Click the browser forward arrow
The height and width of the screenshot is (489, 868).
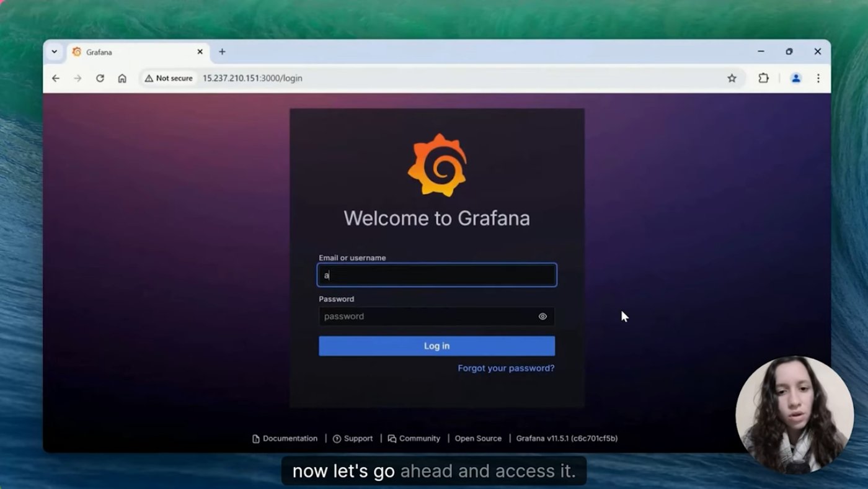tap(77, 78)
